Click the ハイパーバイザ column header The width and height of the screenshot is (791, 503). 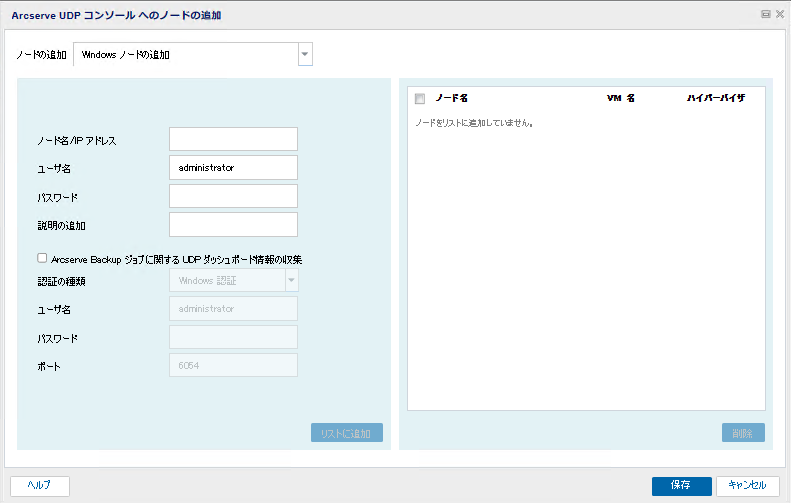(715, 98)
